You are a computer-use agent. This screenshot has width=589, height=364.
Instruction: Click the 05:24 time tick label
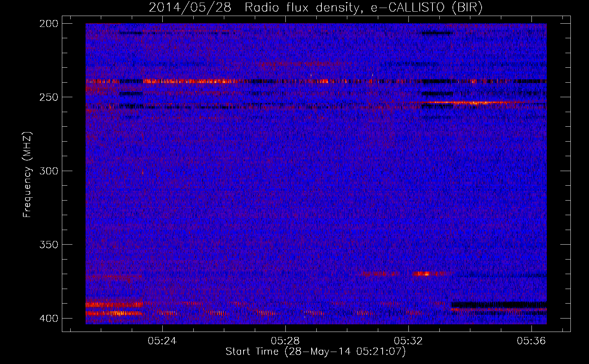pyautogui.click(x=162, y=341)
